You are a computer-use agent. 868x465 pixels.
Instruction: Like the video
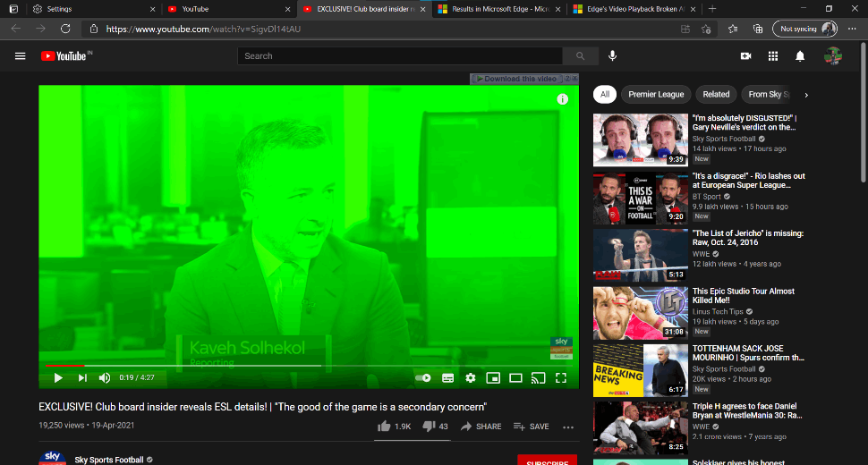[394, 427]
